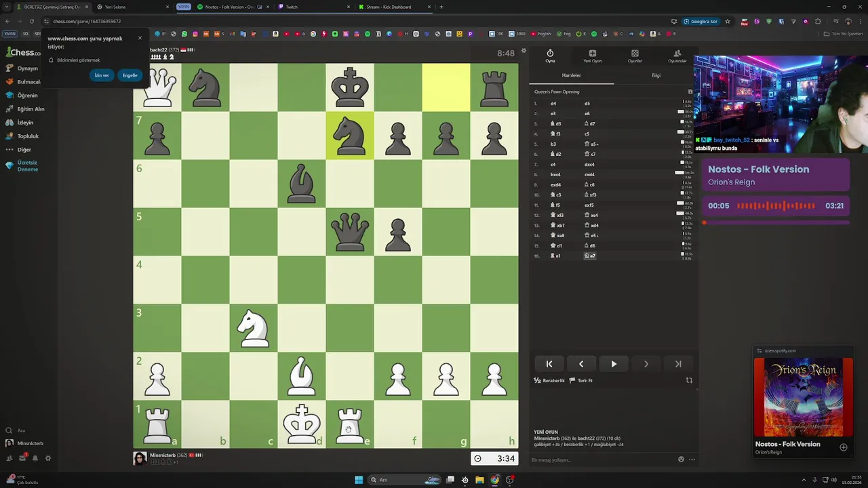This screenshot has height=488, width=868.
Task: Open the opening book icon beside Queen's Pawn
Action: pos(690,91)
